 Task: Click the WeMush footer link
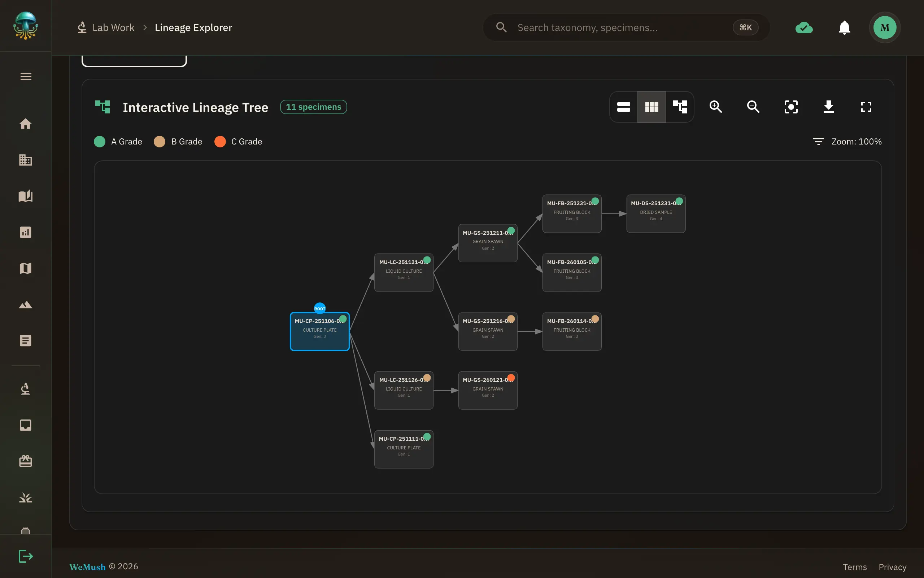(x=87, y=567)
